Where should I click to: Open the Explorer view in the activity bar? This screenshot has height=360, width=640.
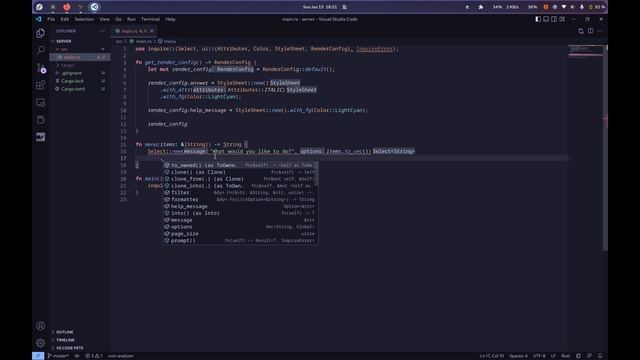click(40, 33)
